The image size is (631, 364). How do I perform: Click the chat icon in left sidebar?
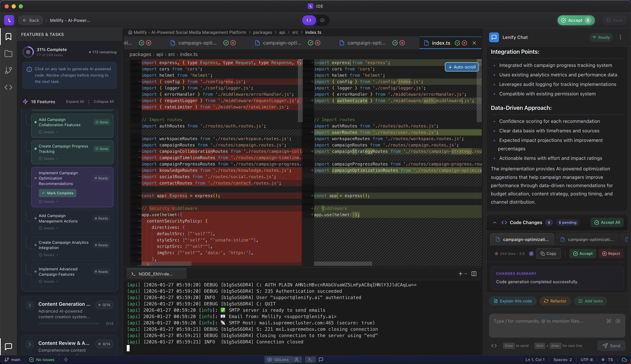point(8,346)
